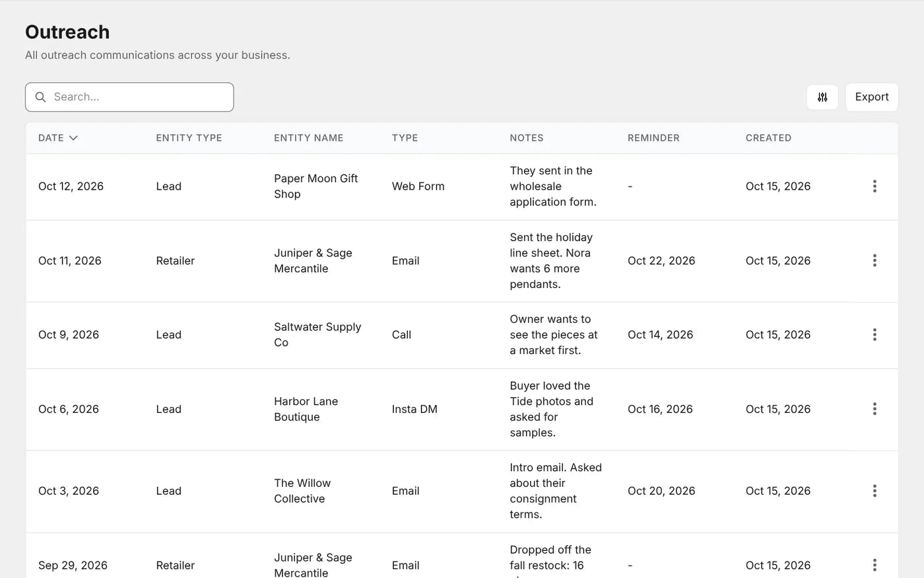
Task: Click the wholesale application form note
Action: click(553, 186)
